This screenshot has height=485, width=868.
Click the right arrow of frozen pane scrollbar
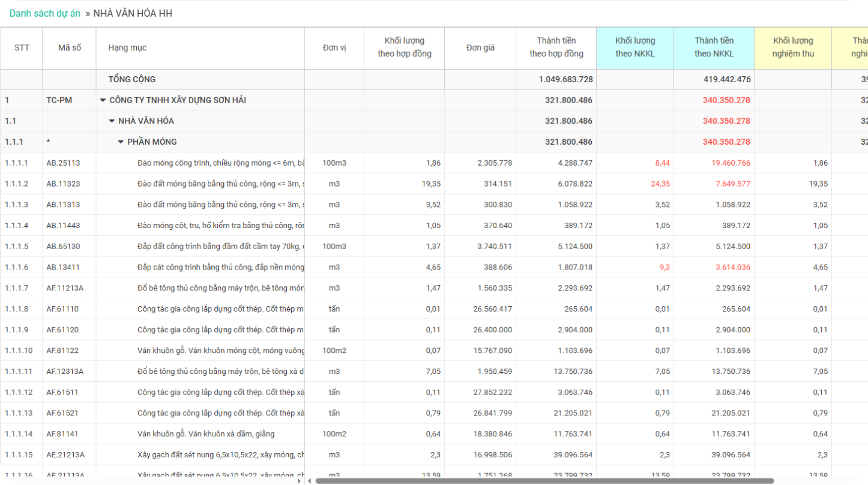pyautogui.click(x=300, y=481)
